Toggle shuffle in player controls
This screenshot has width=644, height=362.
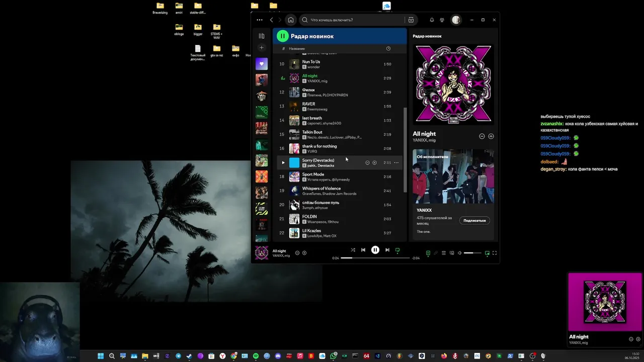353,250
